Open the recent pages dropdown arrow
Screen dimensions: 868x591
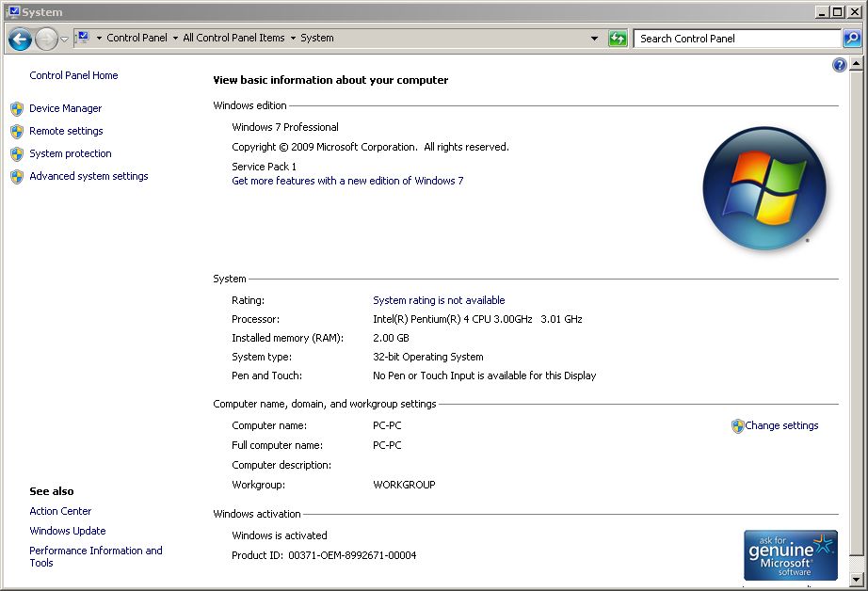pos(65,39)
